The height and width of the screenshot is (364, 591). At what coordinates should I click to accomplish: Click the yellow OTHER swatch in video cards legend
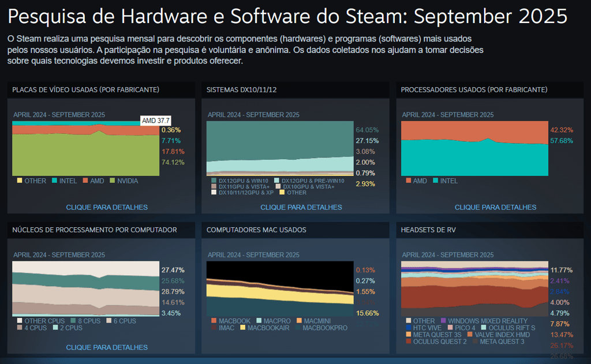pyautogui.click(x=20, y=181)
